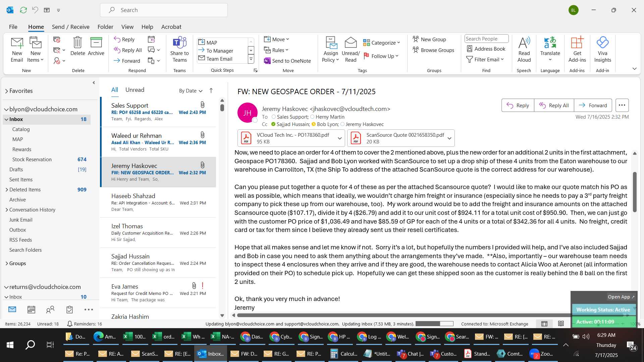This screenshot has height=362, width=644.
Task: Click the New Email icon
Action: point(17,50)
